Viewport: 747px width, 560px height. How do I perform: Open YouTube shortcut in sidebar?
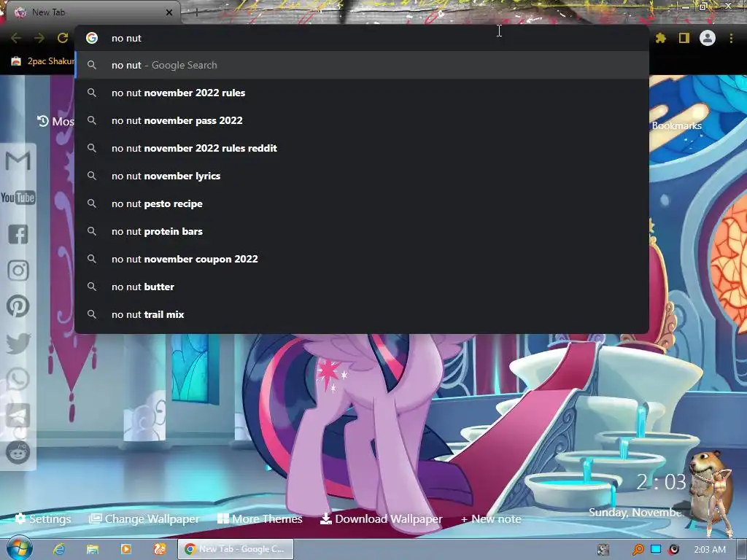pyautogui.click(x=18, y=198)
